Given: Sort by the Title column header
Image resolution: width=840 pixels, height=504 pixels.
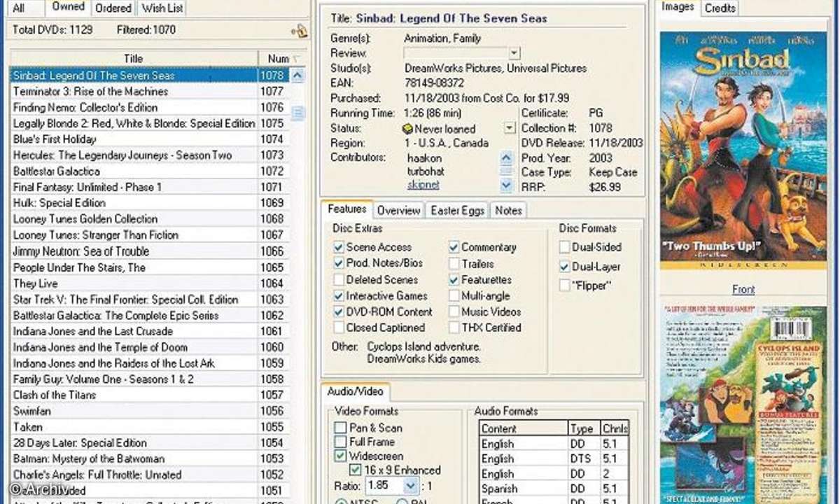Looking at the screenshot, I should pyautogui.click(x=133, y=59).
